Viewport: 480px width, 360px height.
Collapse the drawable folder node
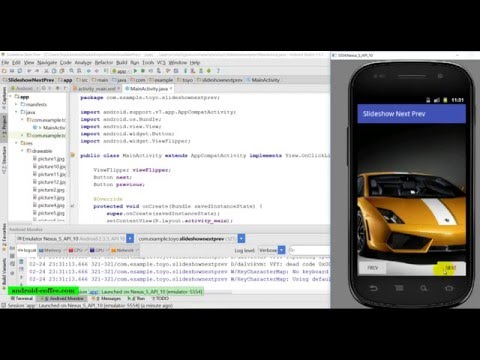[22, 151]
